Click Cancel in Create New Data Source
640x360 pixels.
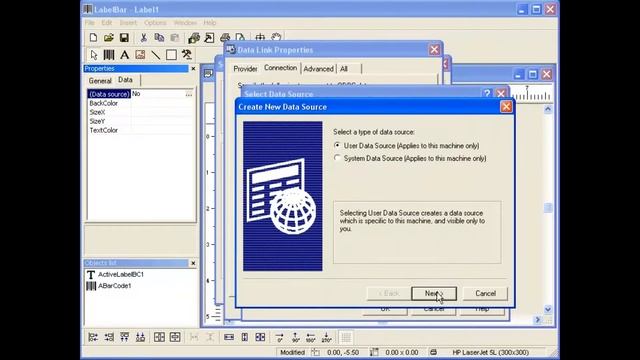(485, 293)
